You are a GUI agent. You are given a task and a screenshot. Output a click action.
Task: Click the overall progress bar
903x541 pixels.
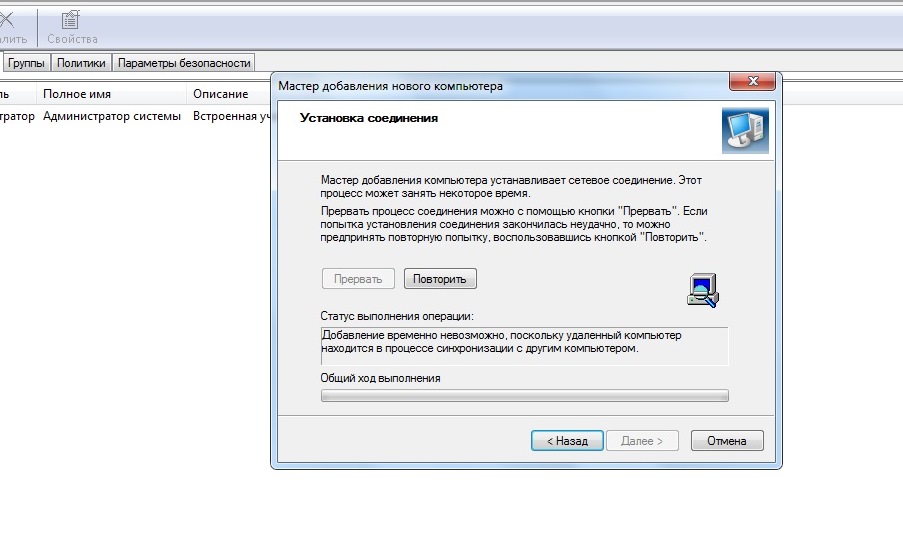click(524, 395)
